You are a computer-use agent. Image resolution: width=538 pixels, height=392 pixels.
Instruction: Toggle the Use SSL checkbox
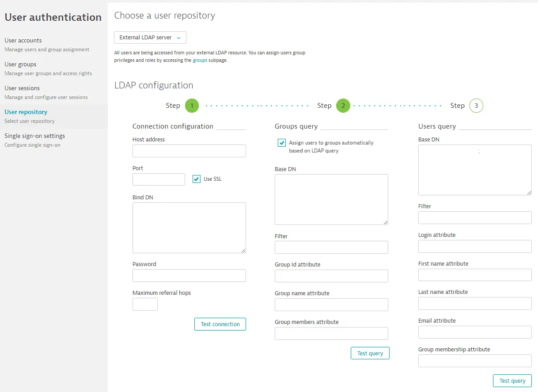[x=197, y=179]
